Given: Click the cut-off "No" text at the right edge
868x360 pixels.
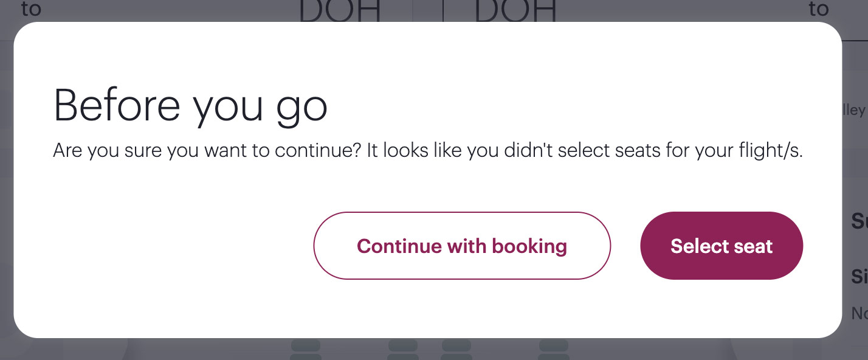Looking at the screenshot, I should [858, 313].
